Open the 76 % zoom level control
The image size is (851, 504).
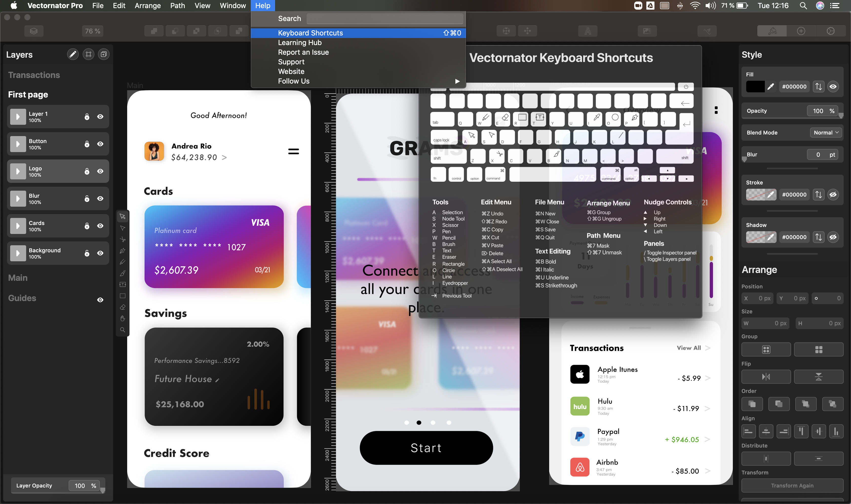point(92,31)
